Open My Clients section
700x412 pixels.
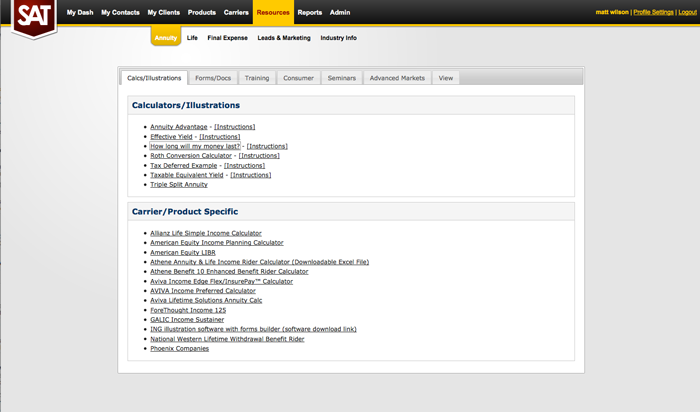(163, 12)
